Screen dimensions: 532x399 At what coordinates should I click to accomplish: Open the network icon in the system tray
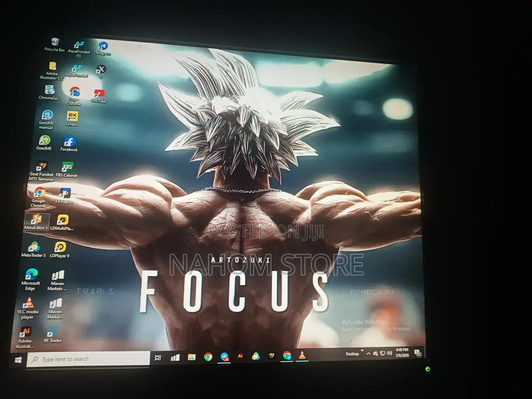(383, 353)
